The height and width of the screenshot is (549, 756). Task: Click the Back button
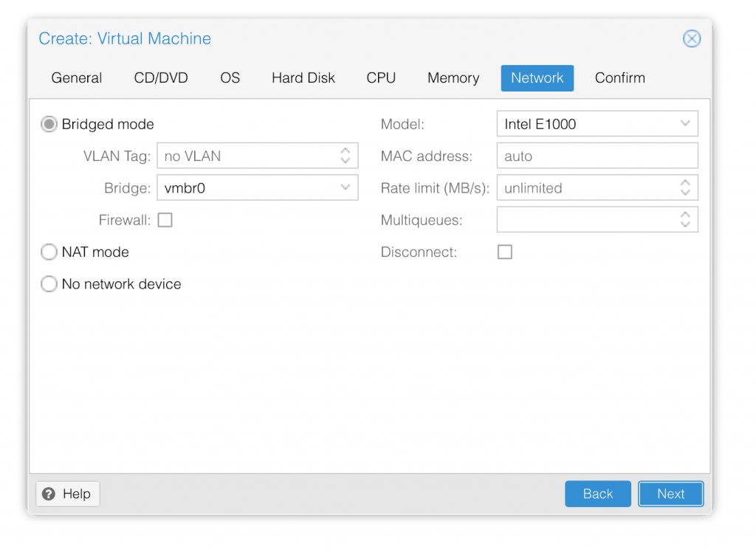pos(598,494)
